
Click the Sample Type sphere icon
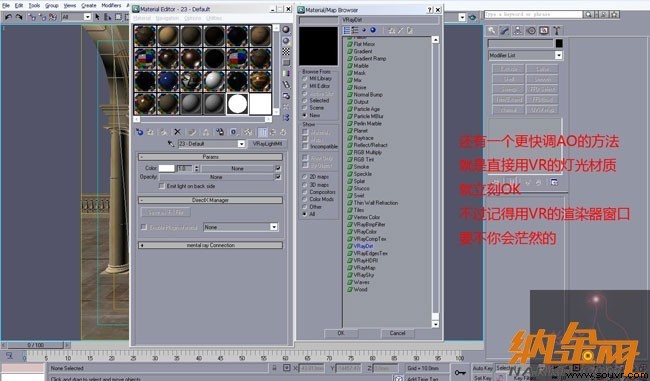(x=286, y=30)
